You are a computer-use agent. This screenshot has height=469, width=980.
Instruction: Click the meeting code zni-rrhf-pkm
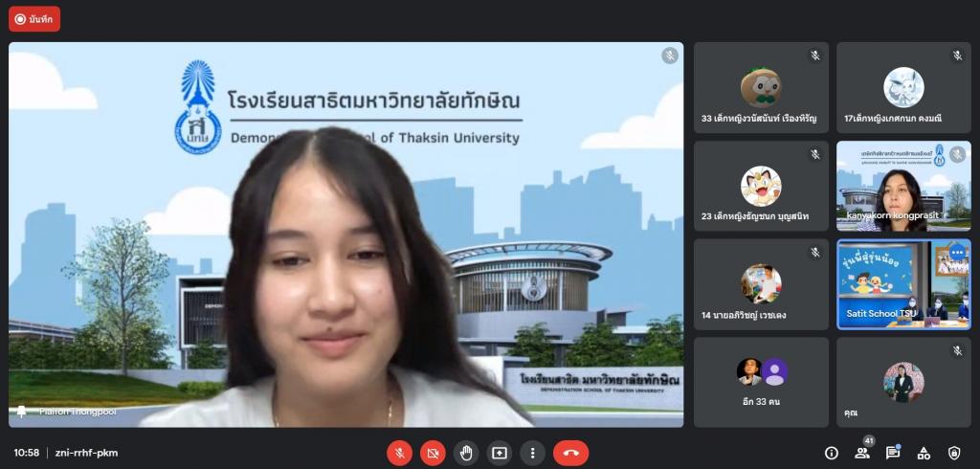[x=86, y=453]
